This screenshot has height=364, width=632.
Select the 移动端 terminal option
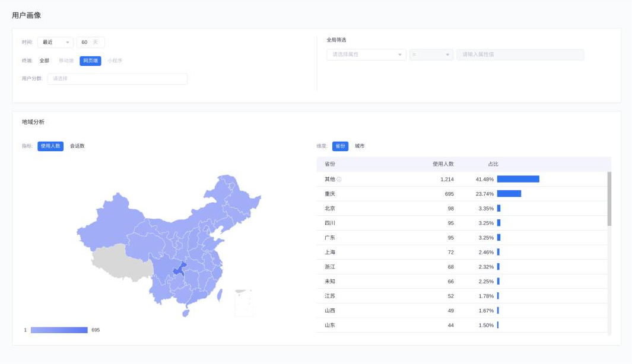66,61
